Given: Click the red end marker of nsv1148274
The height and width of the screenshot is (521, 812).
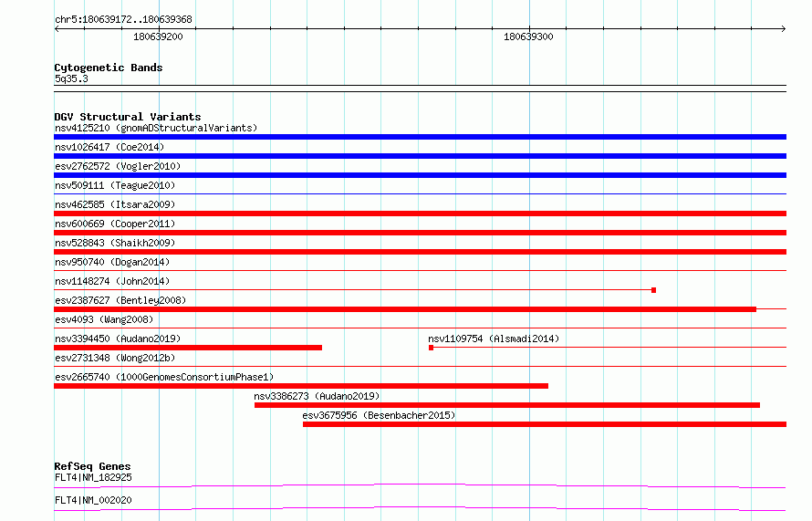Looking at the screenshot, I should (653, 290).
